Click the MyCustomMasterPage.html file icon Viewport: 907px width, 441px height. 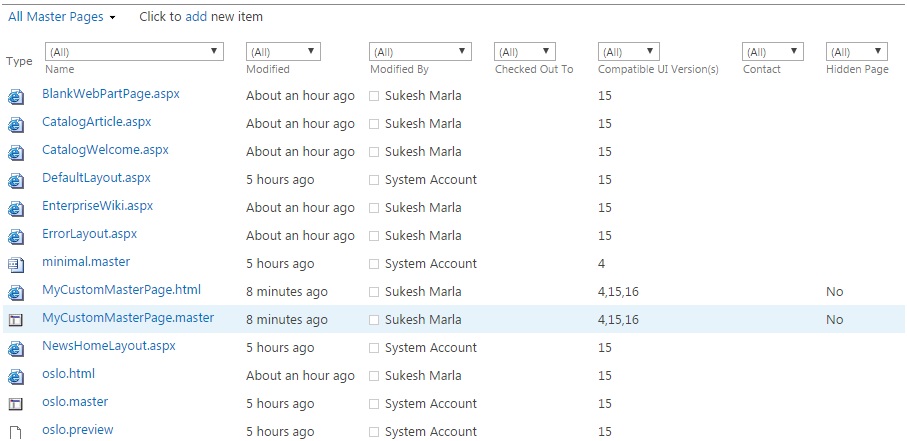click(16, 293)
